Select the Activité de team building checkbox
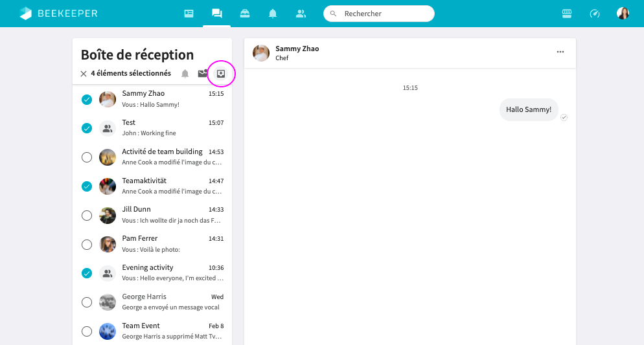This screenshot has width=644, height=345. pos(87,157)
